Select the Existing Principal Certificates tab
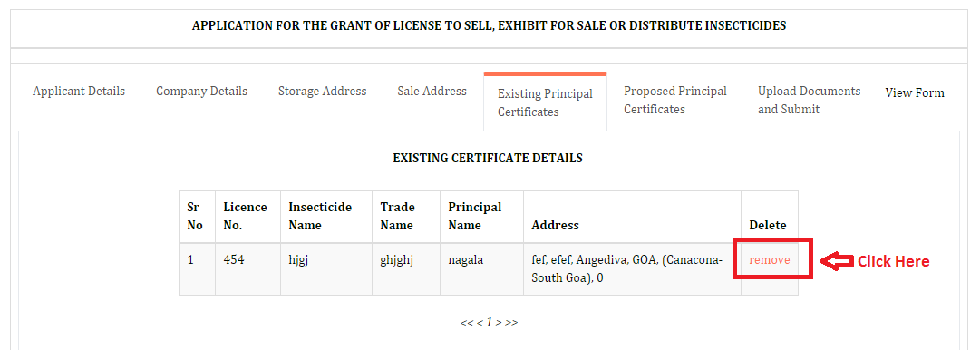 (x=545, y=103)
